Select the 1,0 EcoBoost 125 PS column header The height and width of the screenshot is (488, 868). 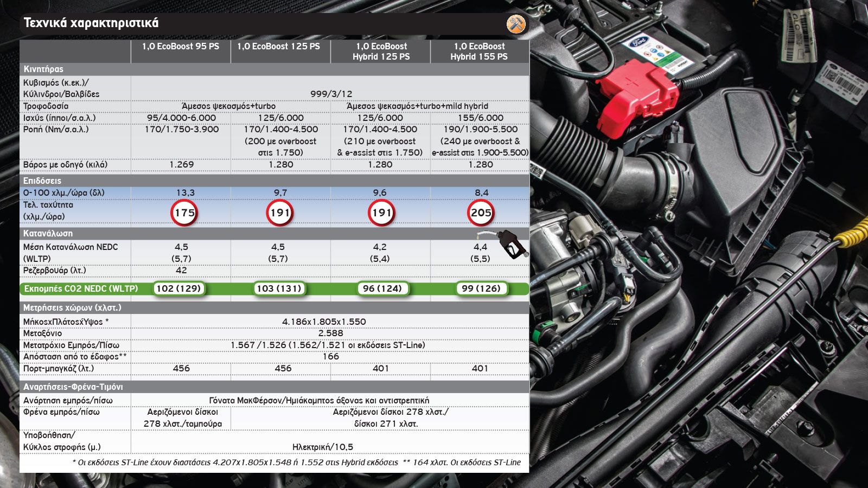pos(278,47)
